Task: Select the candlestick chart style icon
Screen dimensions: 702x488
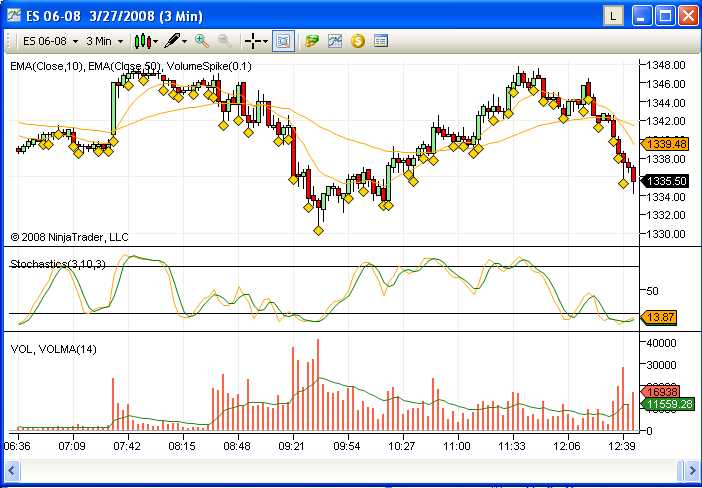Action: (x=142, y=42)
